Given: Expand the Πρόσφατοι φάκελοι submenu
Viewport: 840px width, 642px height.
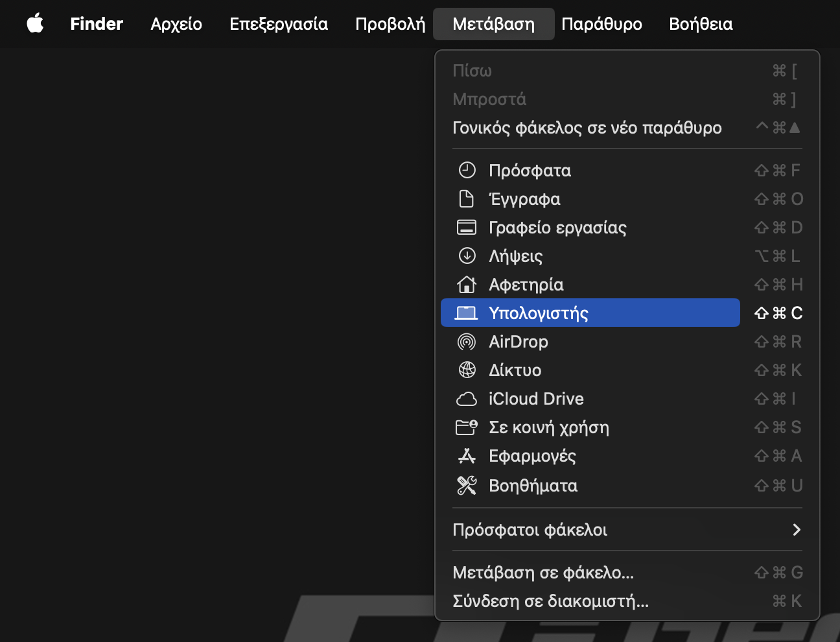Looking at the screenshot, I should point(627,530).
